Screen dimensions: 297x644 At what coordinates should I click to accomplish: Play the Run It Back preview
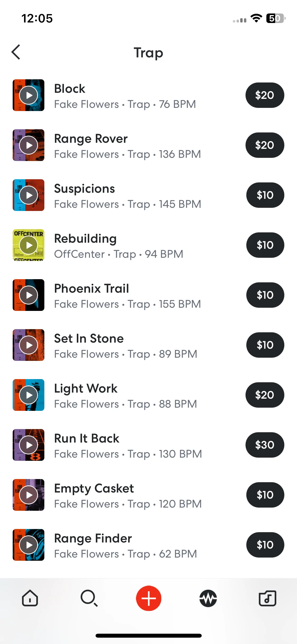29,445
